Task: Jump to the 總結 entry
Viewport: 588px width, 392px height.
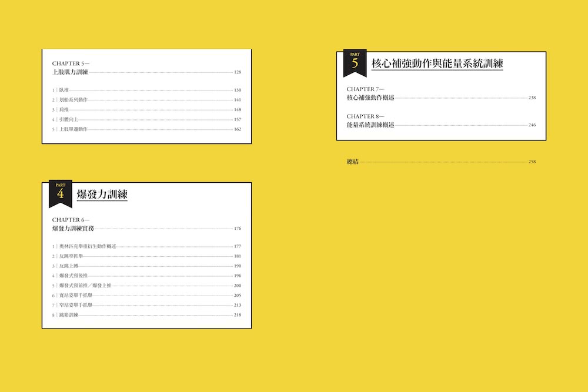Action: [353, 162]
